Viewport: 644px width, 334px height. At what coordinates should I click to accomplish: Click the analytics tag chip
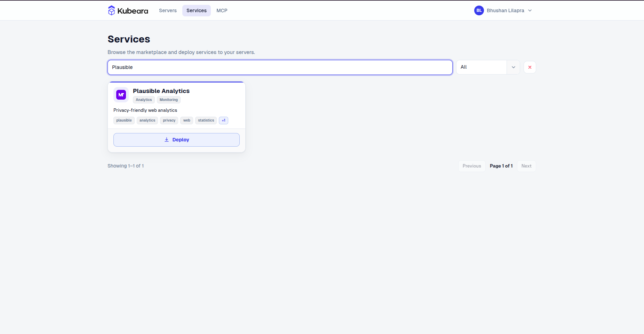(x=148, y=121)
